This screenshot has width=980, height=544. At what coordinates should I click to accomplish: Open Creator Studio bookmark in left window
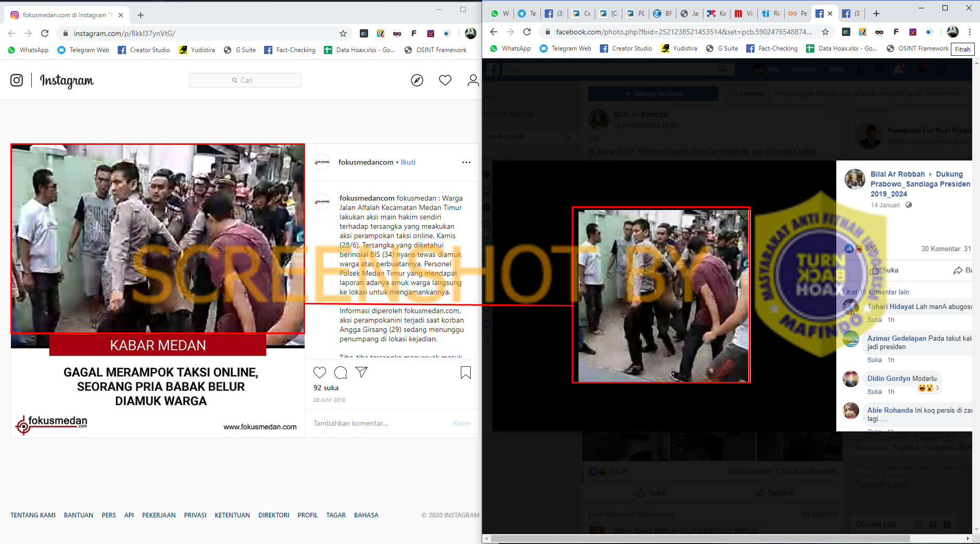(x=144, y=50)
